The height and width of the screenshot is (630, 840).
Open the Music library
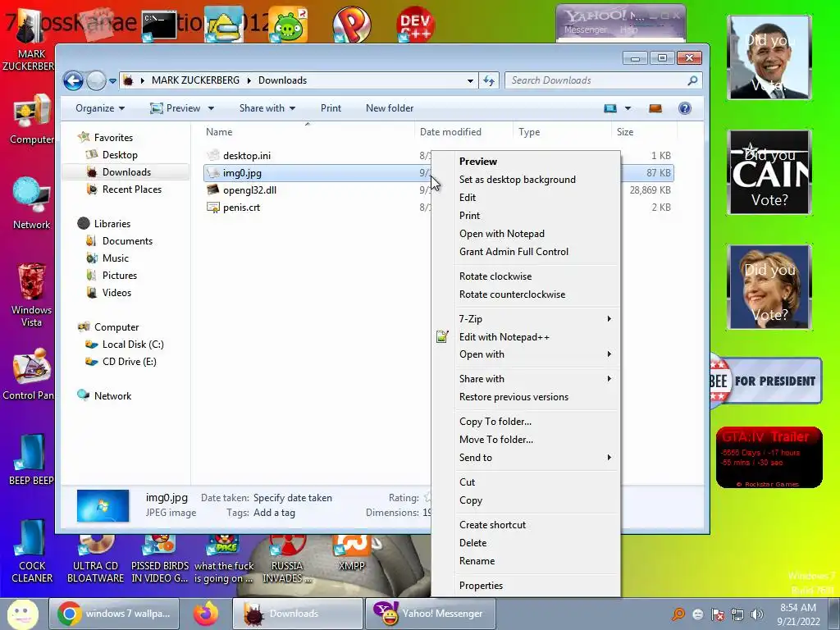pos(116,258)
